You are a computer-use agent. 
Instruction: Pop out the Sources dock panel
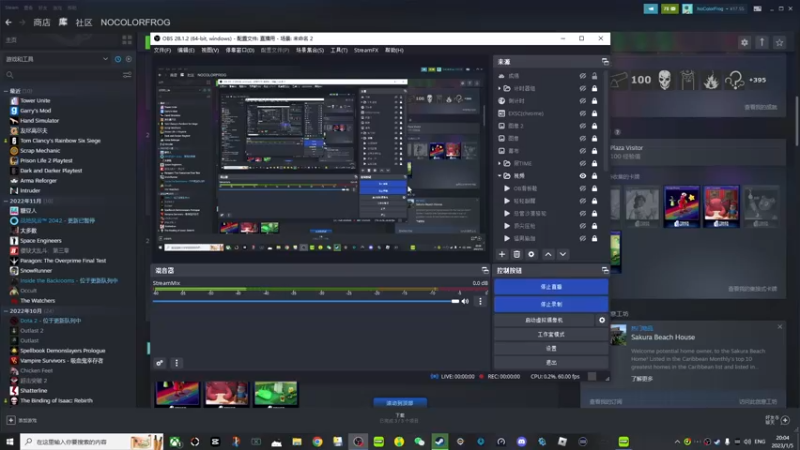click(x=605, y=62)
